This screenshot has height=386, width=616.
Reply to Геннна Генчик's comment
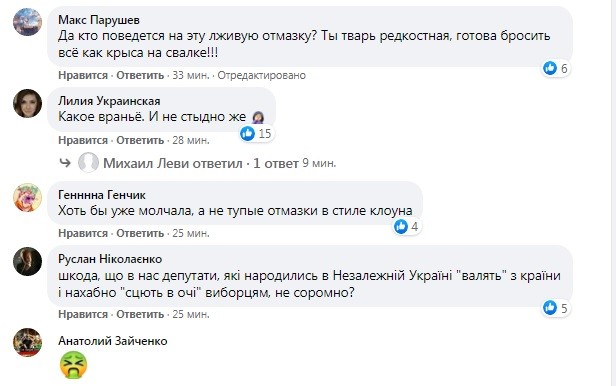pyautogui.click(x=140, y=233)
